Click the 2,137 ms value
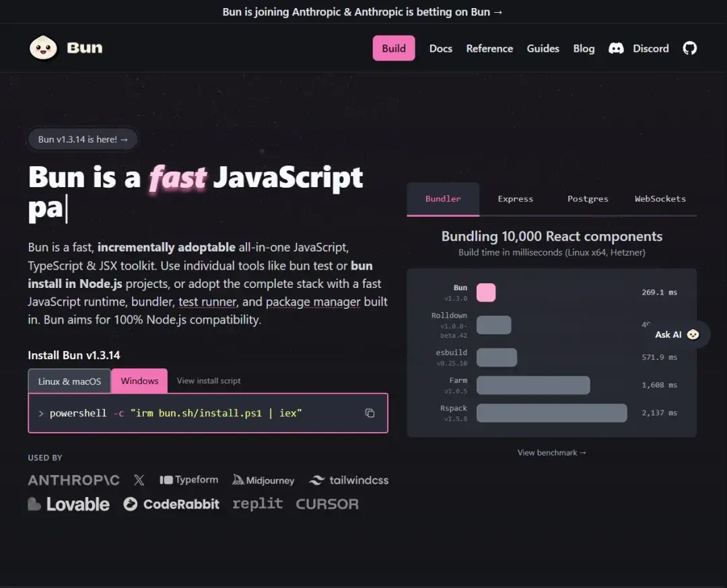The height and width of the screenshot is (588, 727). coord(659,413)
